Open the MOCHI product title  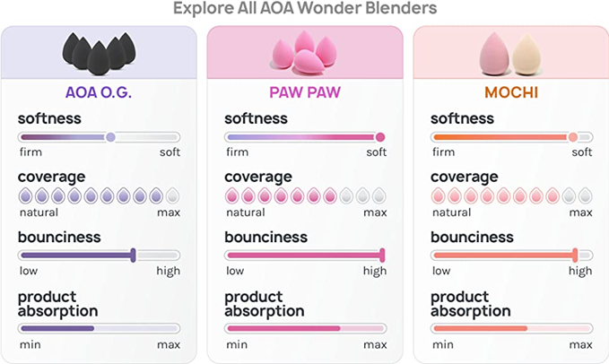pyautogui.click(x=511, y=92)
